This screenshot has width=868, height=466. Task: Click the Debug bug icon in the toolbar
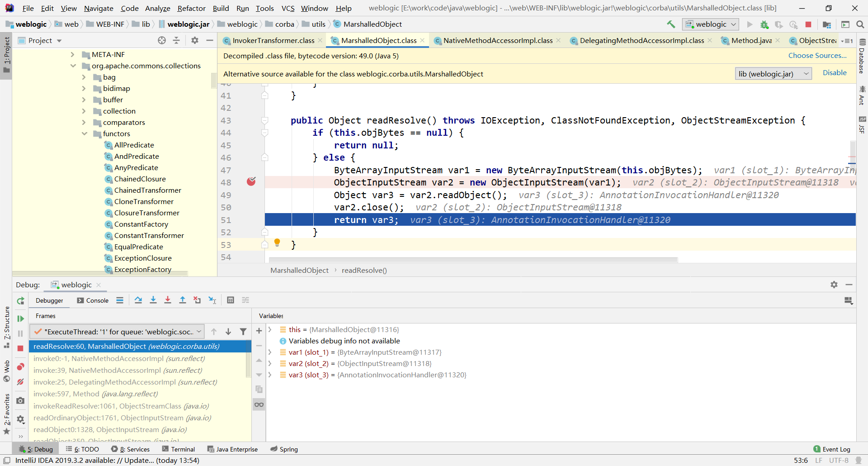click(x=764, y=24)
